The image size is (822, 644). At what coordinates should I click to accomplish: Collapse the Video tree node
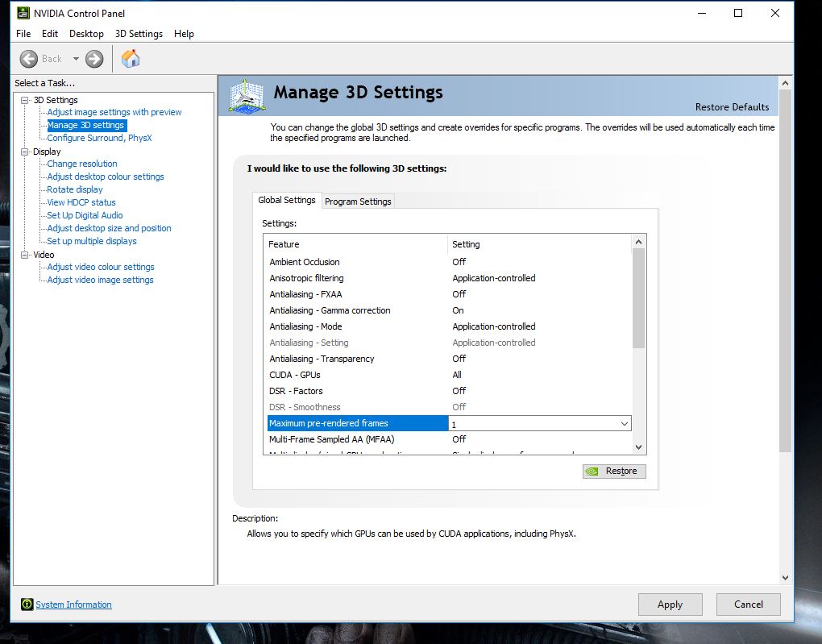click(x=24, y=255)
